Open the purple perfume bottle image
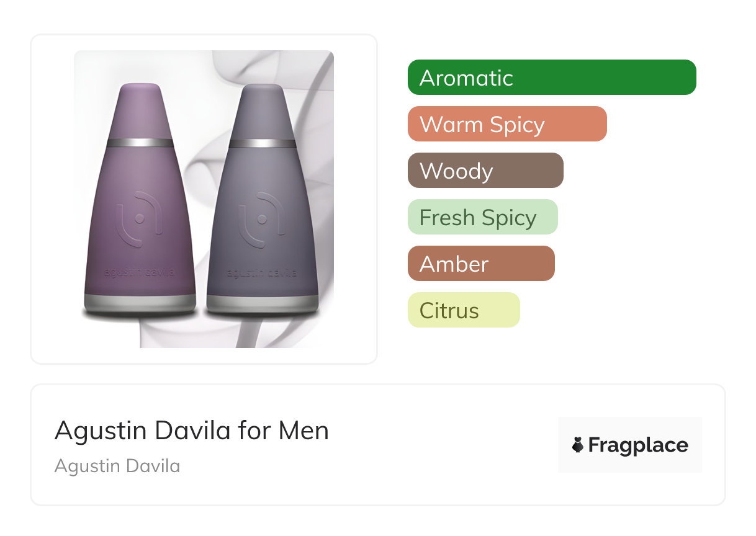Image resolution: width=756 pixels, height=536 pixels. pyautogui.click(x=140, y=199)
